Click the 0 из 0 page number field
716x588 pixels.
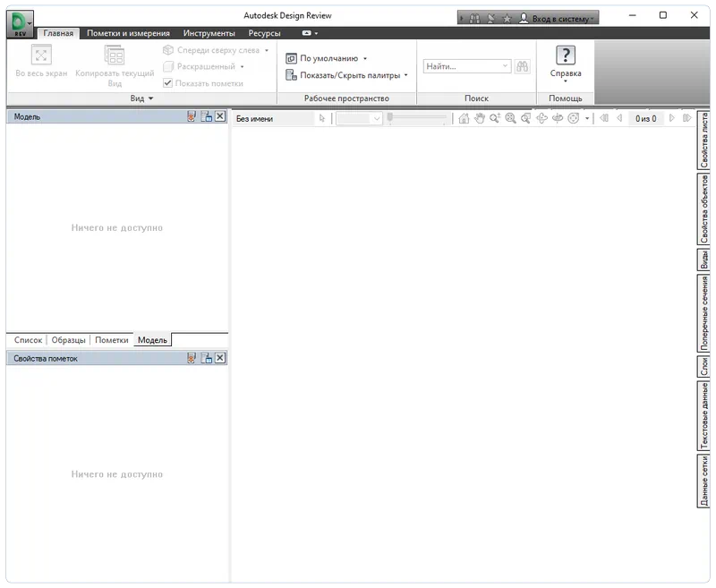pyautogui.click(x=645, y=119)
